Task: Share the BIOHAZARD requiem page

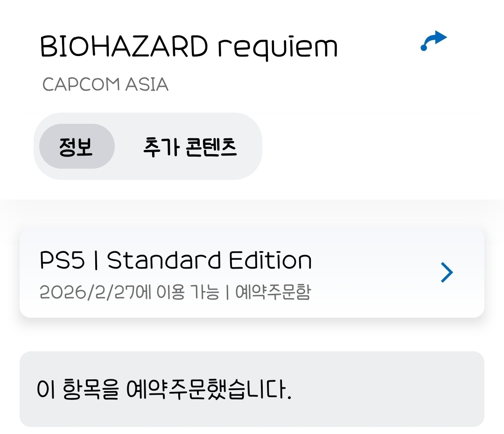Action: point(434,41)
